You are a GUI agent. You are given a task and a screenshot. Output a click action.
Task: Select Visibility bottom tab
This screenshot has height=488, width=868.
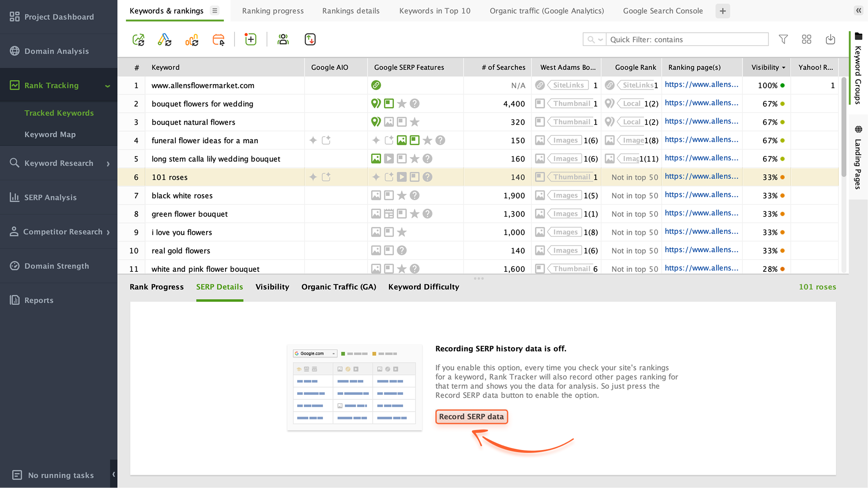272,287
